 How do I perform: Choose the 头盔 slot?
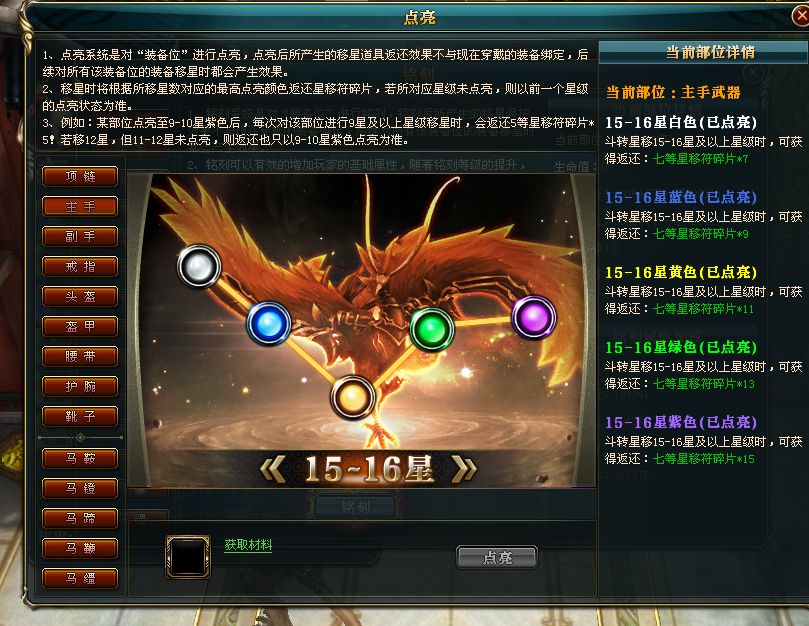80,296
